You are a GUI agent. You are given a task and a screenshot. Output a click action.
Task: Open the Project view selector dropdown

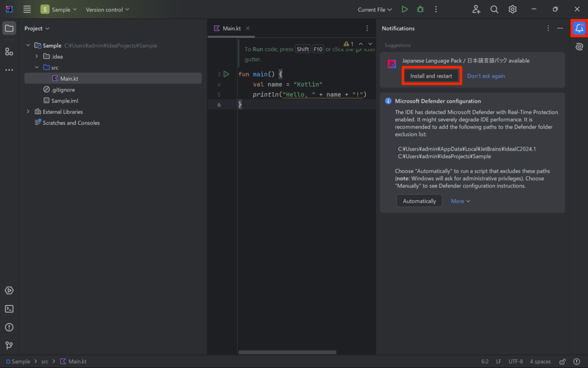pyautogui.click(x=37, y=29)
